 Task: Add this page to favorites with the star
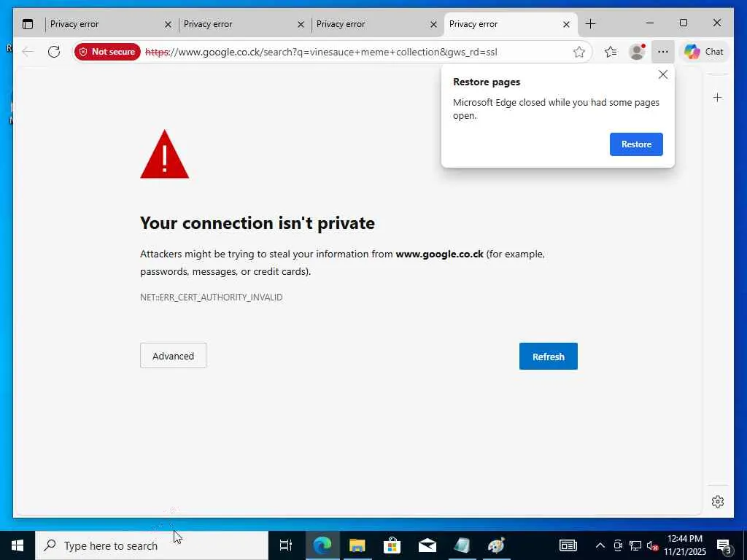pyautogui.click(x=578, y=52)
